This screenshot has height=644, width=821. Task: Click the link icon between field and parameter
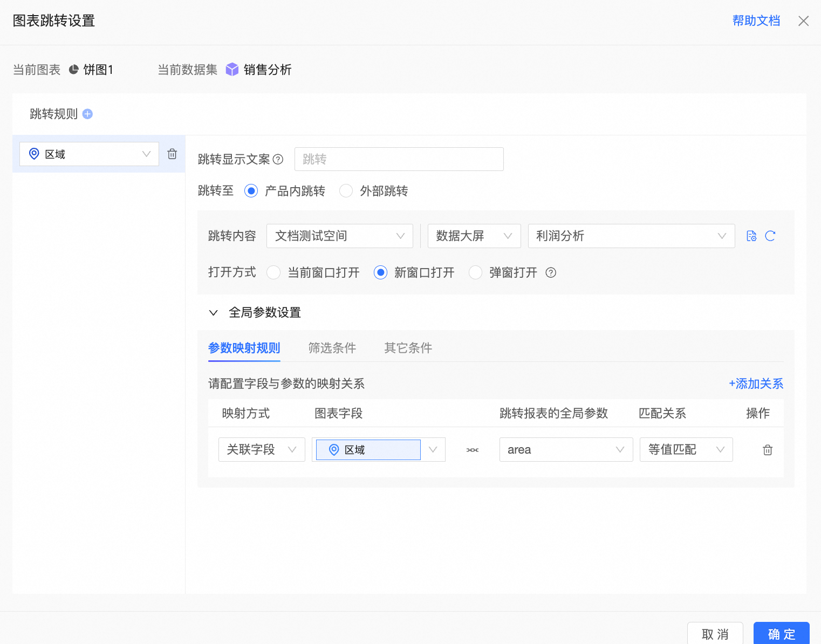(473, 450)
